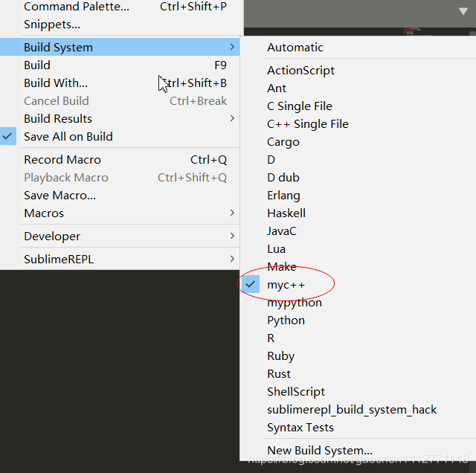Select ShellScript build system

358,392
